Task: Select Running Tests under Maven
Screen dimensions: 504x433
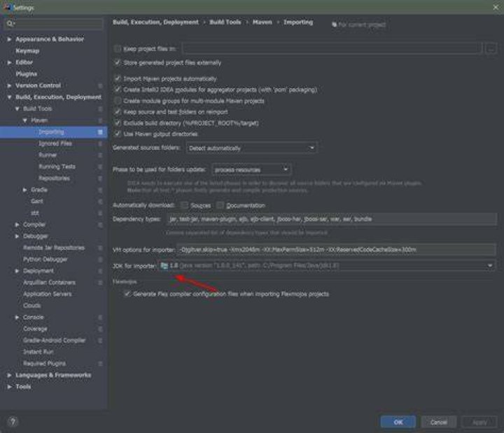Action: (x=57, y=167)
